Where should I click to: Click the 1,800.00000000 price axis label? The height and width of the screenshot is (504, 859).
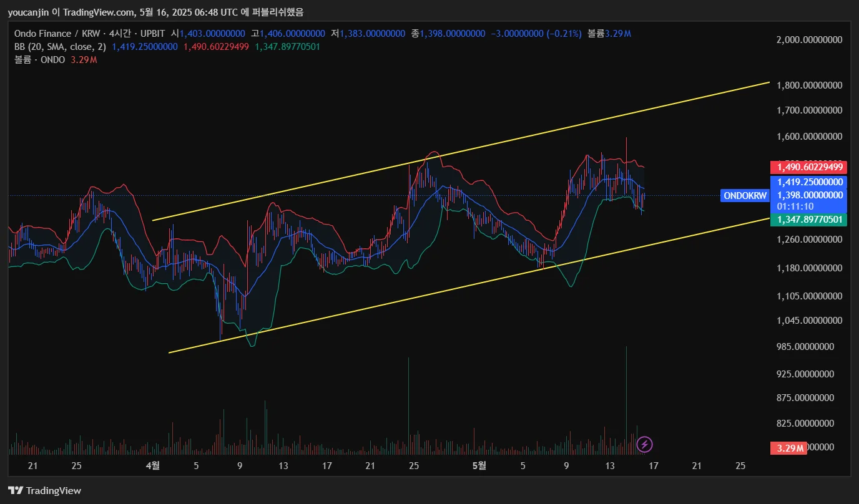coord(809,85)
